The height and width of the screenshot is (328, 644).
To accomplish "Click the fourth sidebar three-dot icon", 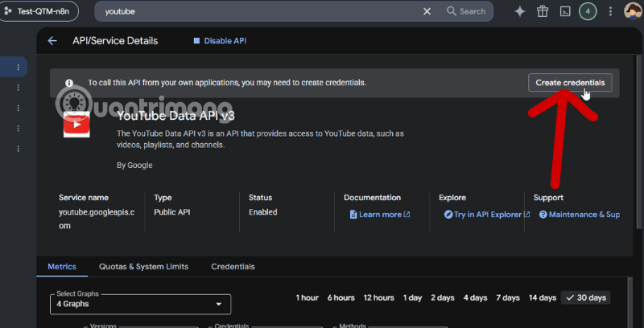I will (x=18, y=129).
